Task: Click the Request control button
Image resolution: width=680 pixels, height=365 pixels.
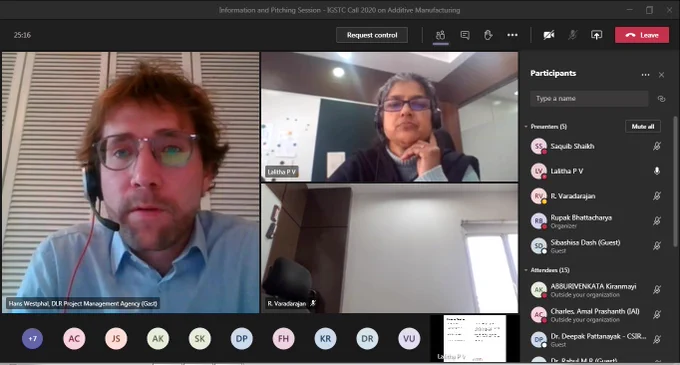Action: tap(372, 35)
